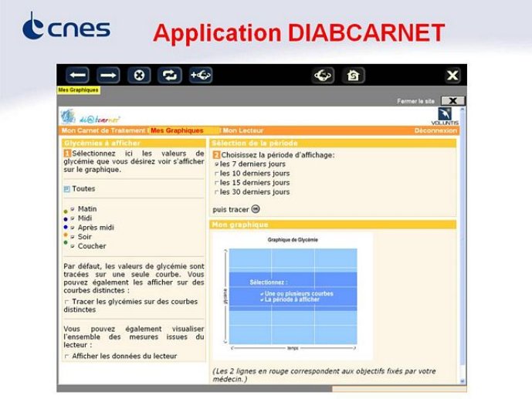Open the globe planet icon in the toolbar
Viewport: 532px width, 399px height.
(x=323, y=76)
